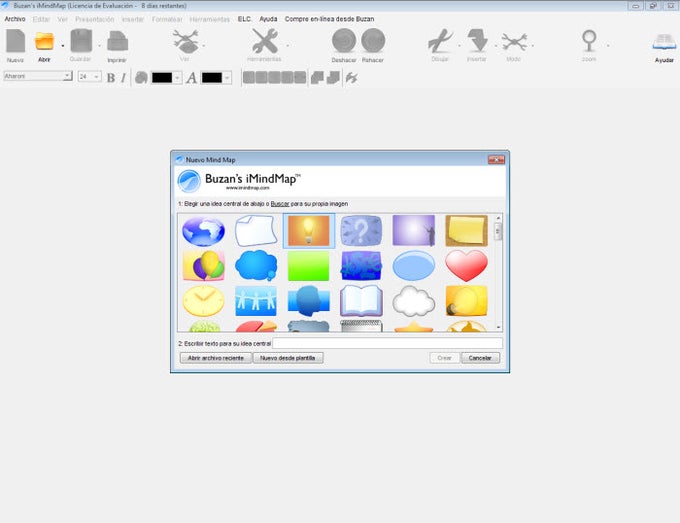Click Abrir archivo reciente button

tap(216, 358)
